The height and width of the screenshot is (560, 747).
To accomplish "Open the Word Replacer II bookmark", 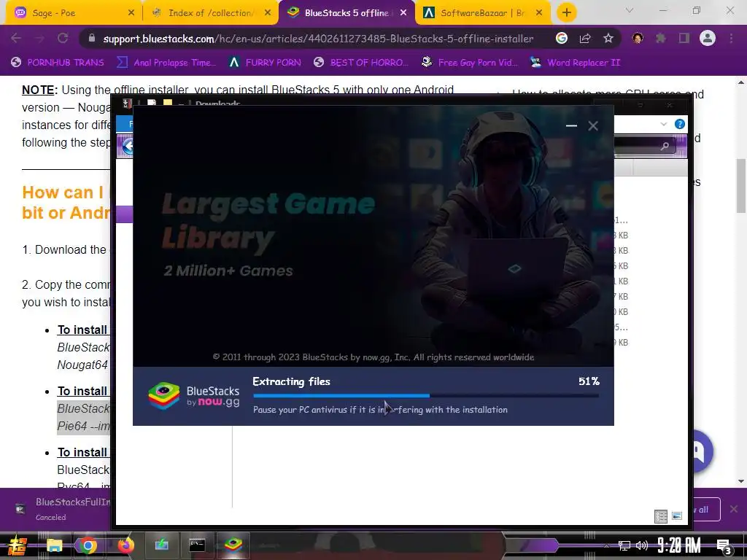I will pyautogui.click(x=575, y=63).
